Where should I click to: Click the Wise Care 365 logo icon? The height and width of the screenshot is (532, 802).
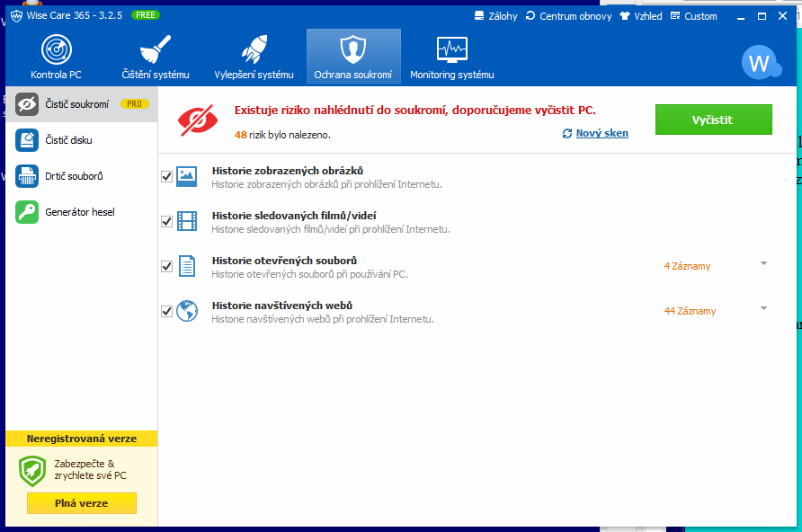click(16, 16)
